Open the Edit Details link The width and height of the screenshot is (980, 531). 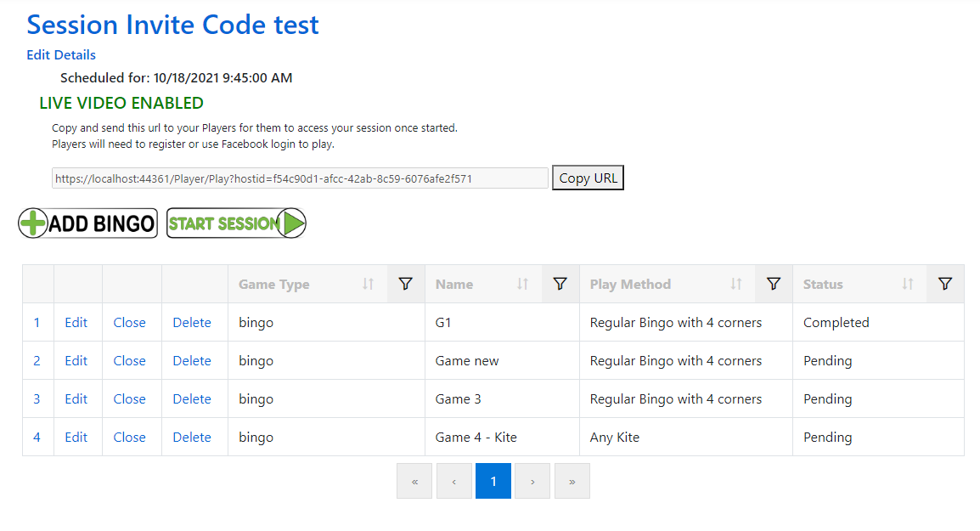point(61,55)
